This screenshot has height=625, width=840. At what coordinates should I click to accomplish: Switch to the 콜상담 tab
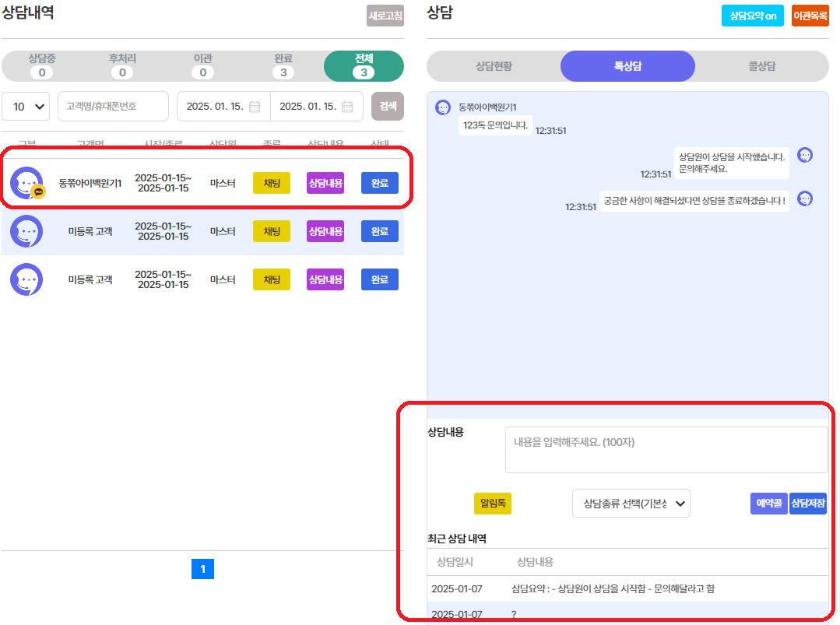coord(761,66)
